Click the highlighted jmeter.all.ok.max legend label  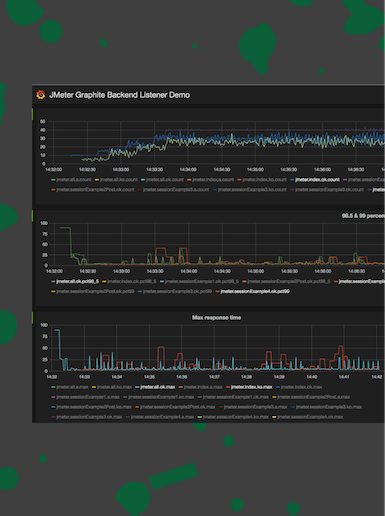tap(158, 387)
